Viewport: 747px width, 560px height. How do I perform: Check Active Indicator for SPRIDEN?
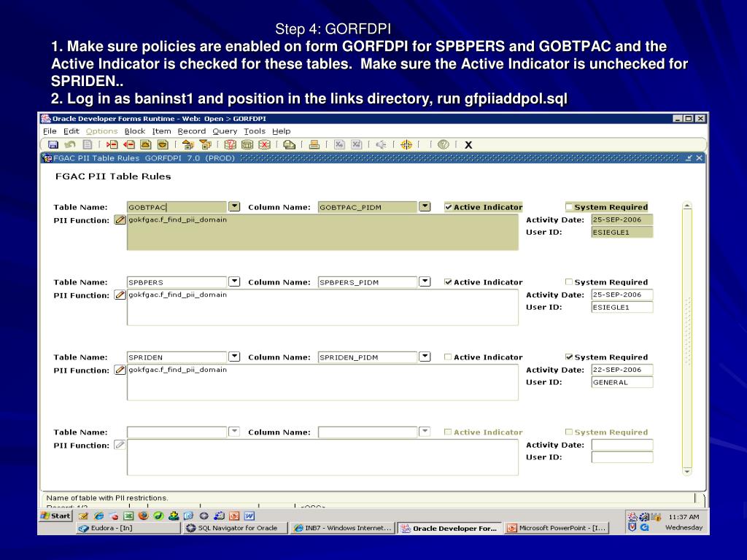(448, 357)
